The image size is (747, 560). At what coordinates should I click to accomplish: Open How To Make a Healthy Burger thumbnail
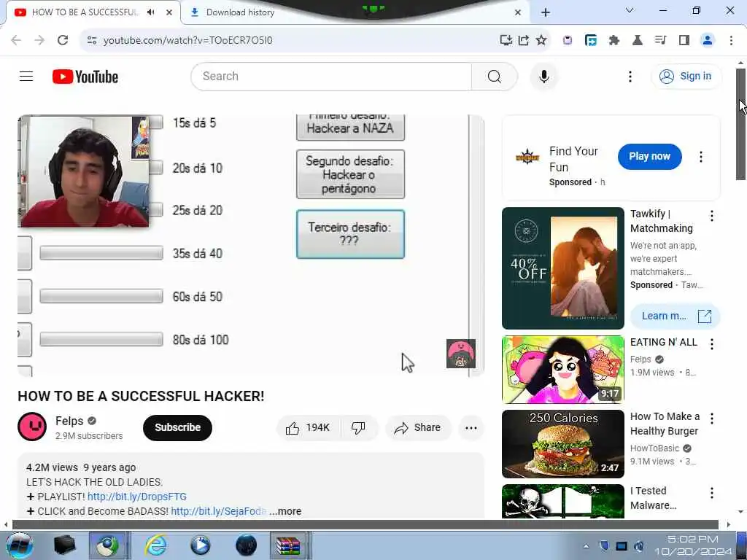click(x=562, y=444)
